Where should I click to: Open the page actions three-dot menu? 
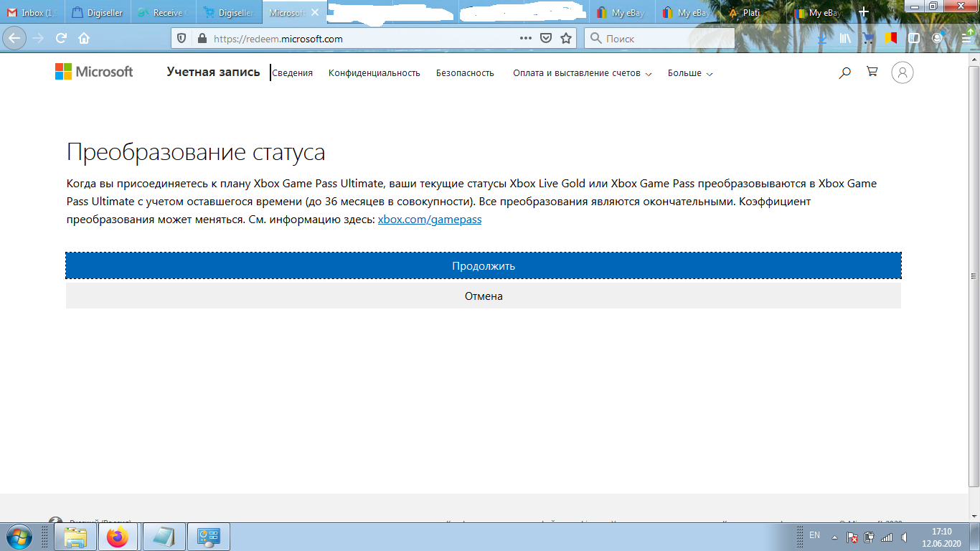[x=526, y=39]
